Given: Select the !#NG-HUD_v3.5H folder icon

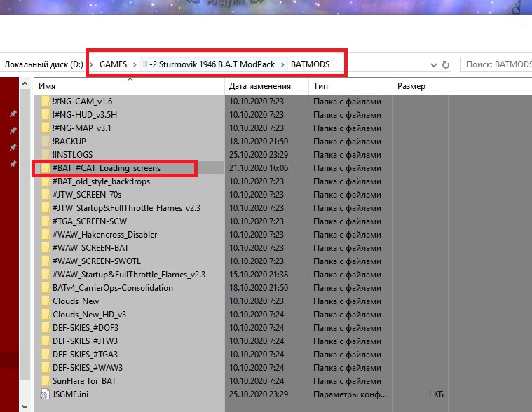Looking at the screenshot, I should pos(46,115).
